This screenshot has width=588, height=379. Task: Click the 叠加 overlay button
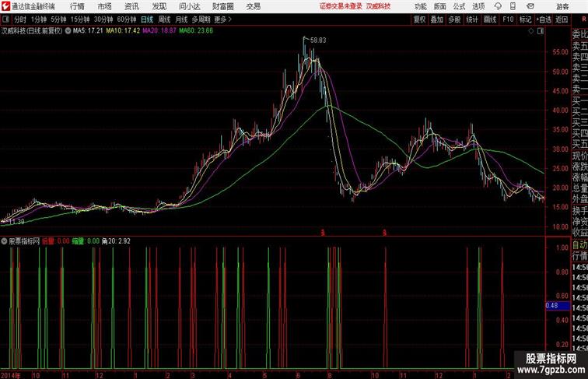click(x=437, y=19)
